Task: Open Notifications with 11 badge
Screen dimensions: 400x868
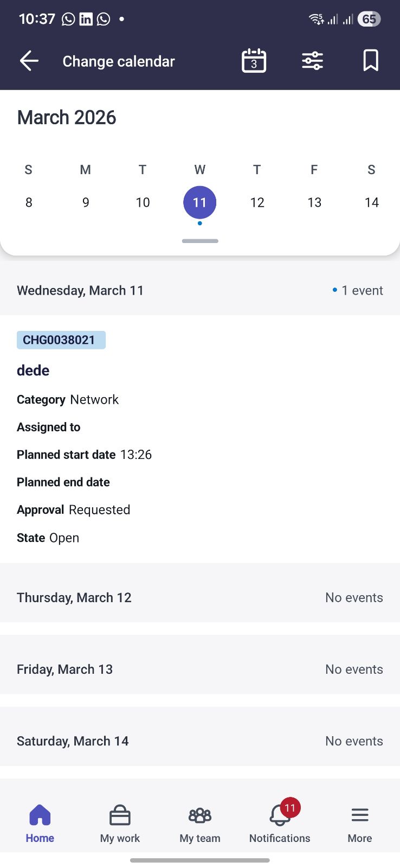Action: click(x=280, y=823)
